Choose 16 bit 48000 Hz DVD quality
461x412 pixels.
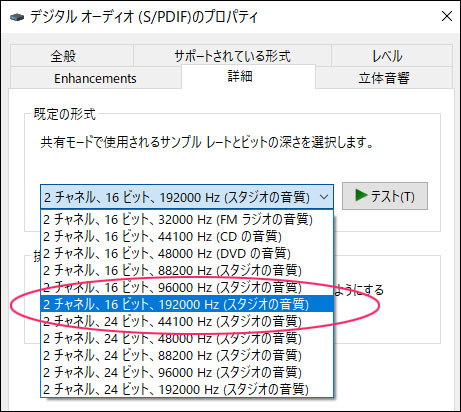(187, 253)
